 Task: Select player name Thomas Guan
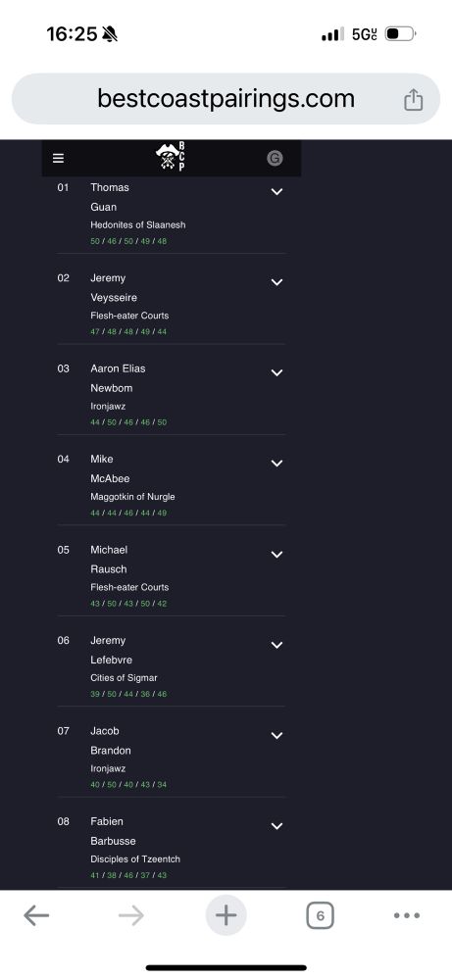[x=110, y=197]
